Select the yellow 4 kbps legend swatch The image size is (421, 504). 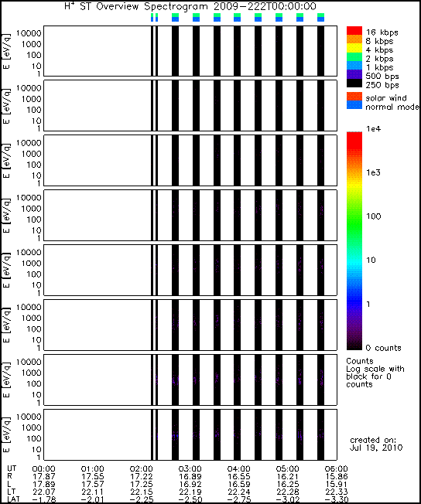pyautogui.click(x=354, y=48)
